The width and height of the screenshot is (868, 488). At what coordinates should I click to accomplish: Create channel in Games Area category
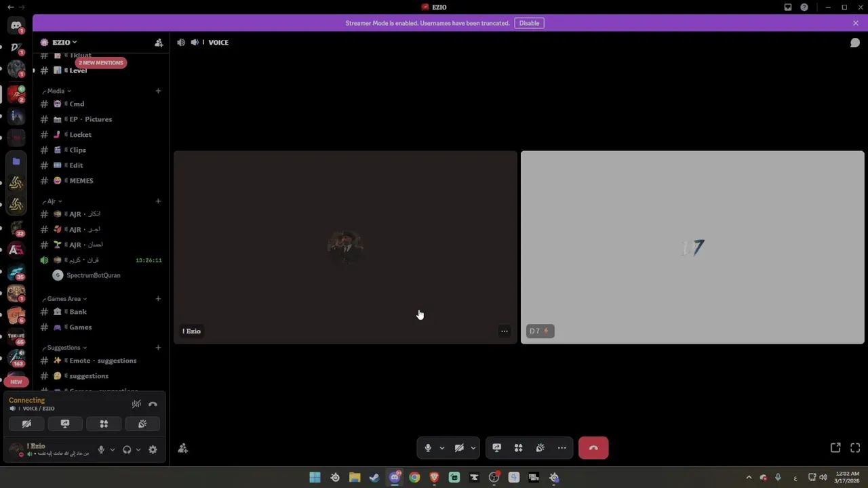tap(158, 299)
